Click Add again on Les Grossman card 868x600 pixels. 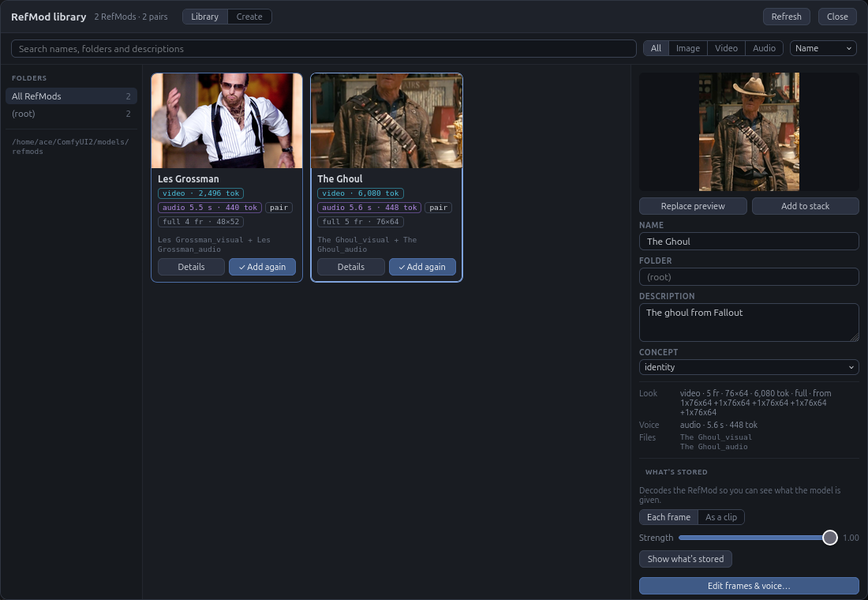[263, 267]
